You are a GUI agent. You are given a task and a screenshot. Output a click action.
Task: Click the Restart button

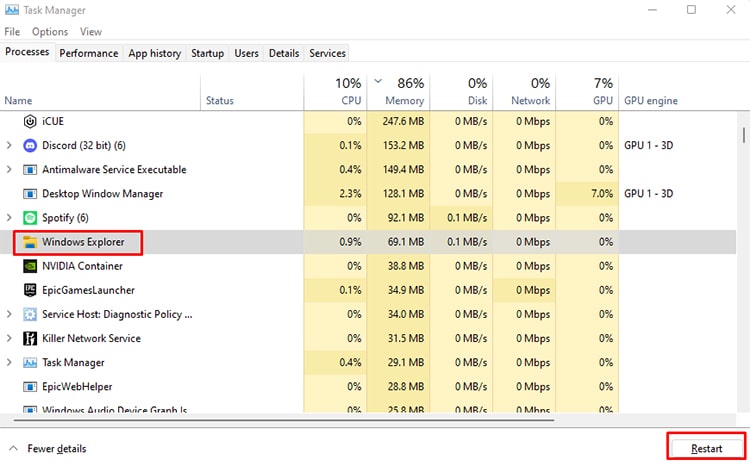click(x=706, y=448)
